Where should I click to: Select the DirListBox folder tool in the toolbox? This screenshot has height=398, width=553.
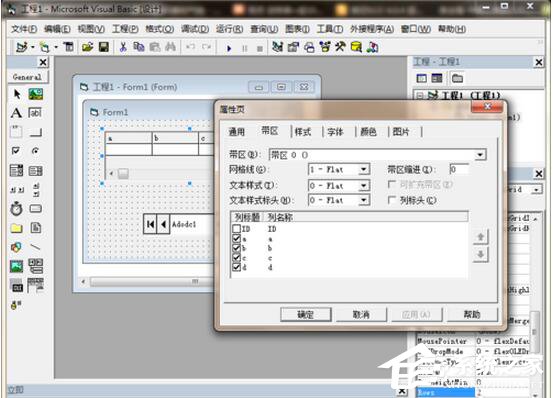point(16,228)
